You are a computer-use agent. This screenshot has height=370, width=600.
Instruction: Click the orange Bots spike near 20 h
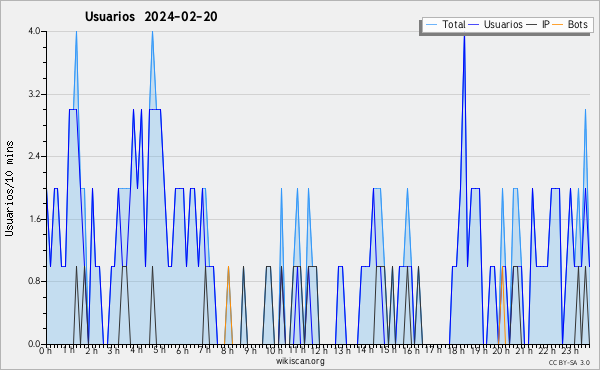(502, 305)
